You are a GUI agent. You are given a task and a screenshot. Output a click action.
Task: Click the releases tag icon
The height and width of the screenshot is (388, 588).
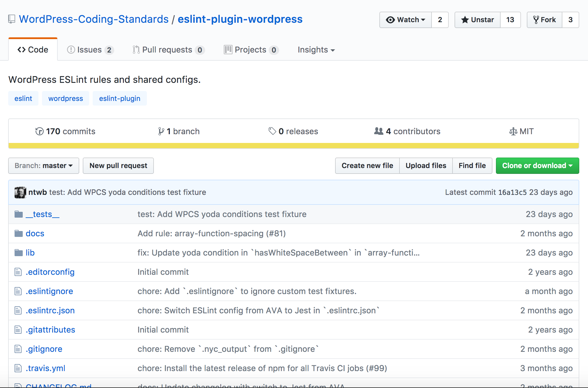pyautogui.click(x=272, y=131)
